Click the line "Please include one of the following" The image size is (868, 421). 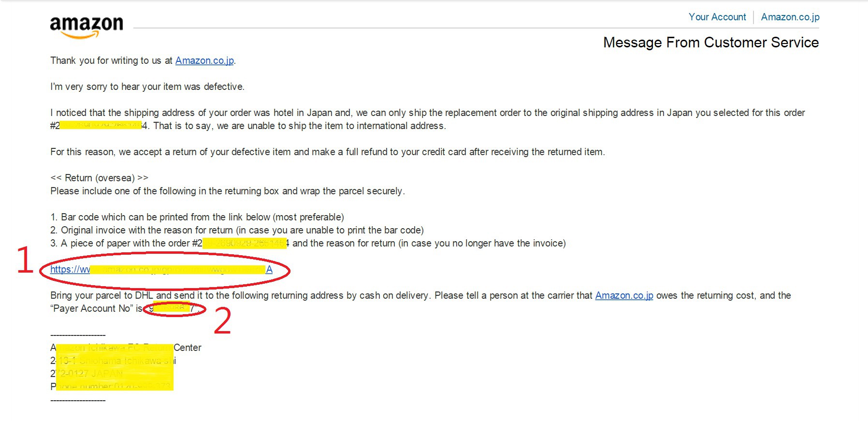pyautogui.click(x=228, y=191)
